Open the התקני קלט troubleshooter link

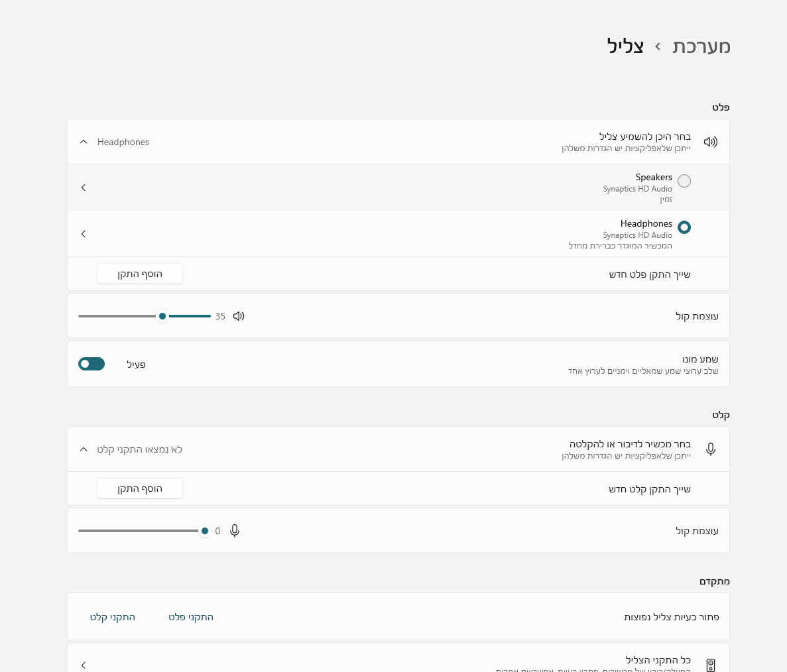click(x=113, y=617)
